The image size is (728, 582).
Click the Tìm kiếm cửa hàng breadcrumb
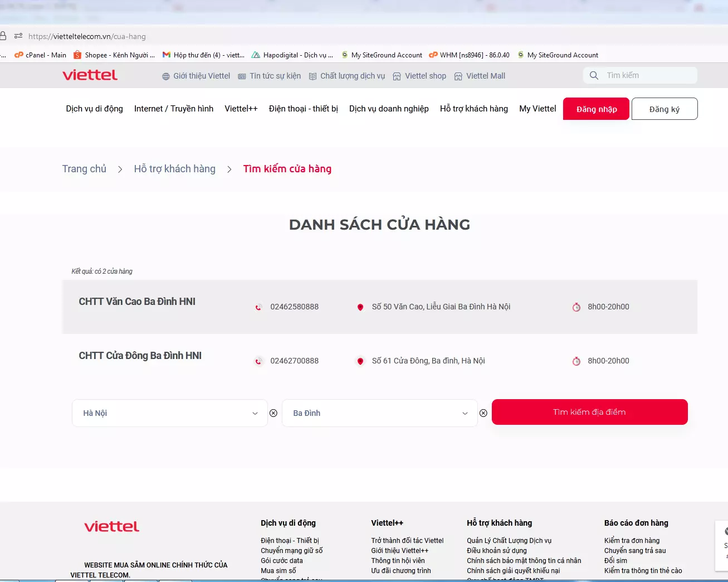(287, 169)
